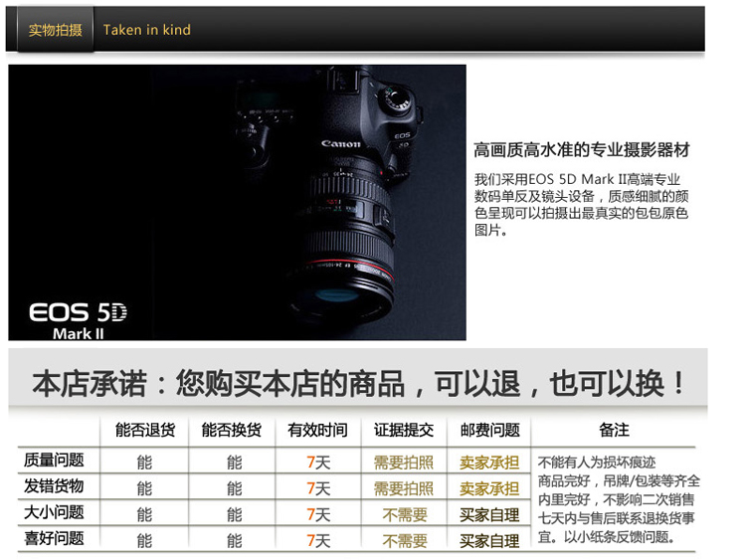Click '买家自理' in the 喜好问题 row
This screenshot has width=746, height=560.
coord(489,541)
